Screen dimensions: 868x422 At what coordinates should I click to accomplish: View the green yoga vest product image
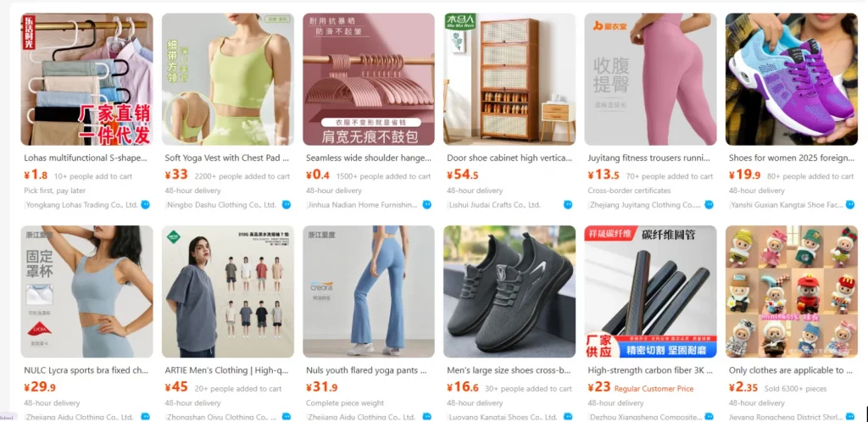click(228, 79)
